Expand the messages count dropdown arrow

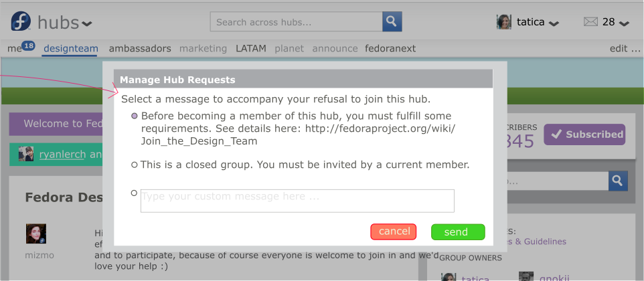[624, 23]
